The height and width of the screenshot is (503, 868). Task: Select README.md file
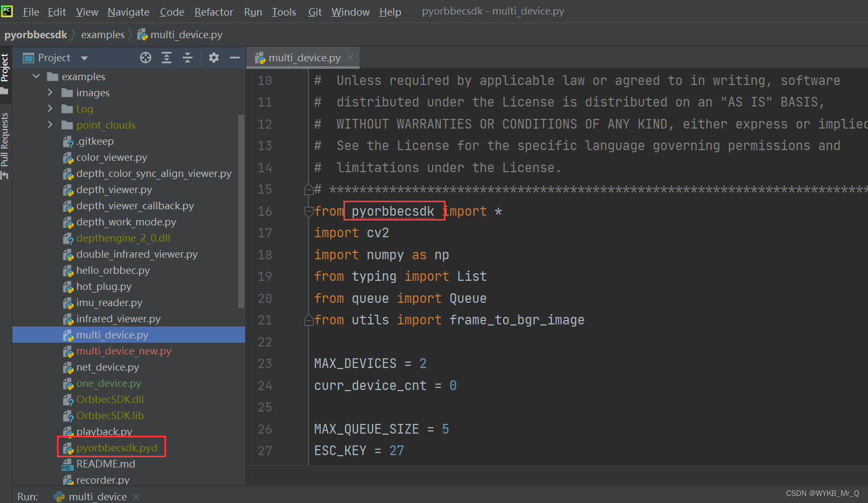pyautogui.click(x=105, y=464)
